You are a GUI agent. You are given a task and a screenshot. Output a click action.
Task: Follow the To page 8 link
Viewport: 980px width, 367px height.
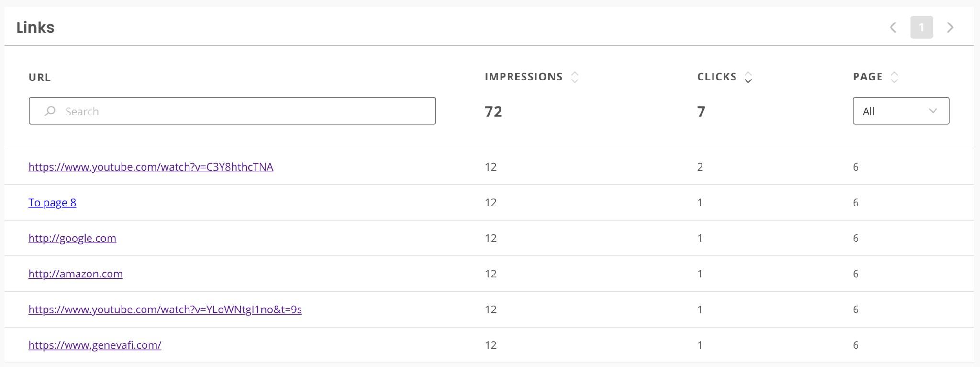(52, 202)
